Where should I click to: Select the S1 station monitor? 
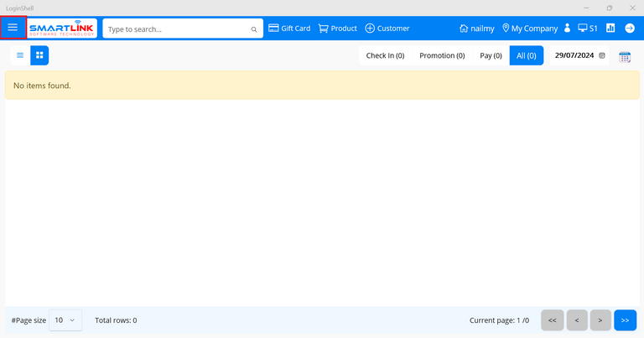click(588, 29)
